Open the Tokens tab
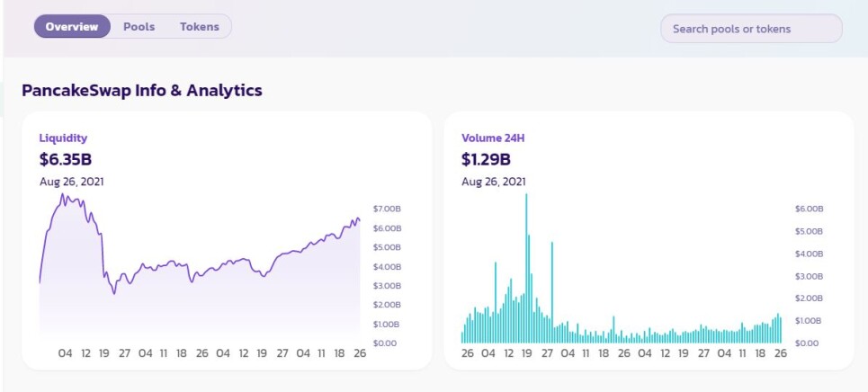The image size is (868, 392). click(200, 27)
